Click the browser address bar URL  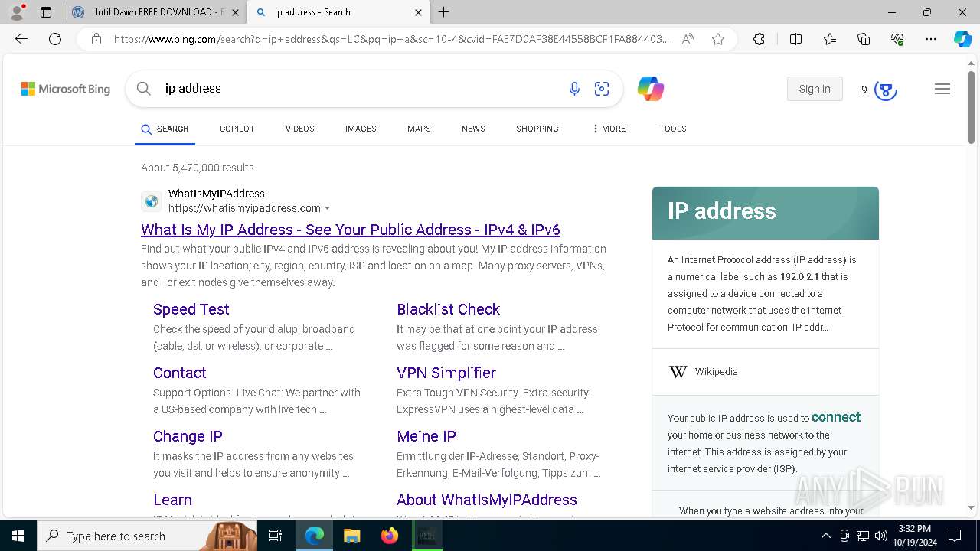coord(390,39)
